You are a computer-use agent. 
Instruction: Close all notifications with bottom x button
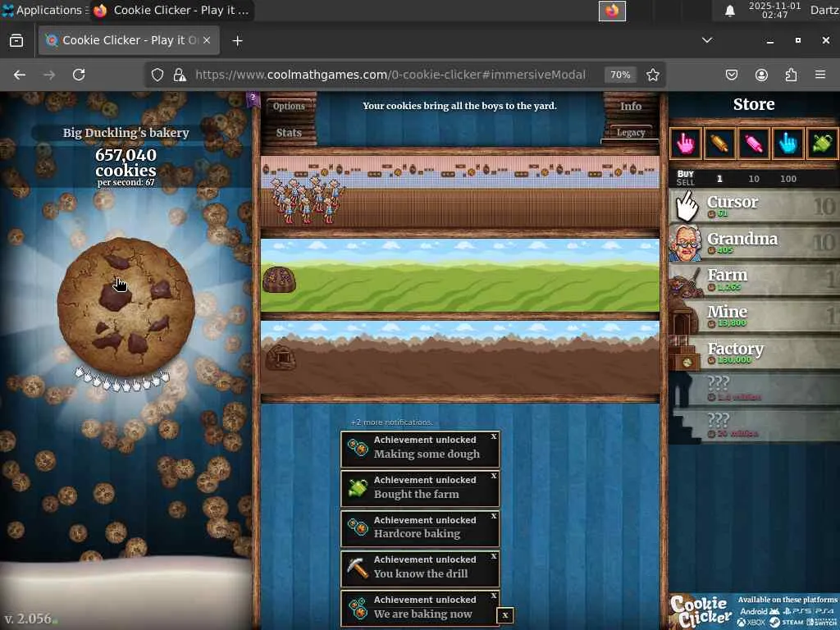click(505, 615)
